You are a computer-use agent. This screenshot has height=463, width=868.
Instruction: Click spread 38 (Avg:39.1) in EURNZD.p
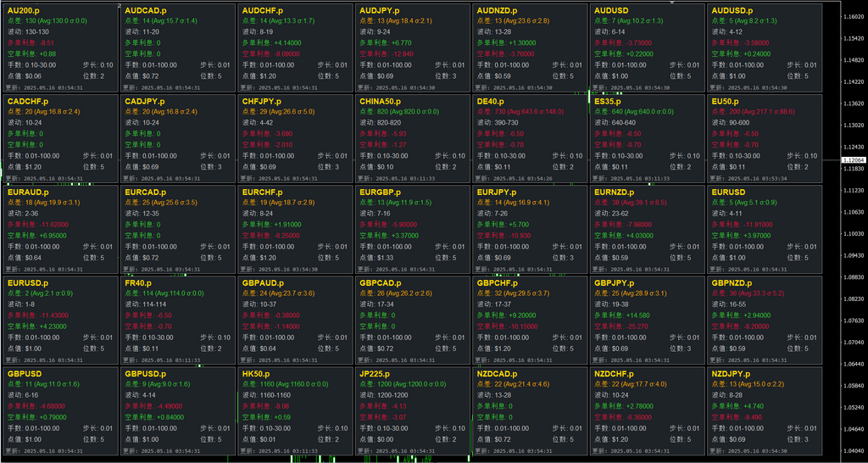(631, 203)
